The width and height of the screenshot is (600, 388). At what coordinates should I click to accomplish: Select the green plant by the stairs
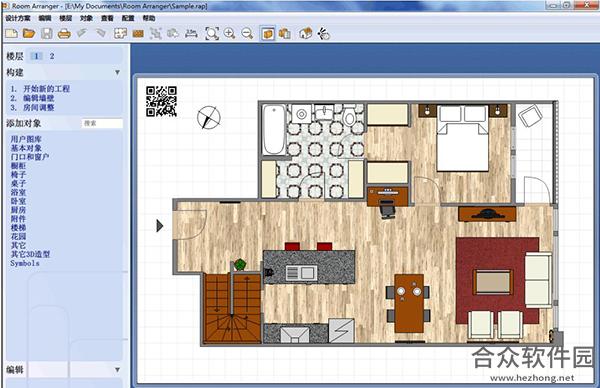(240, 264)
